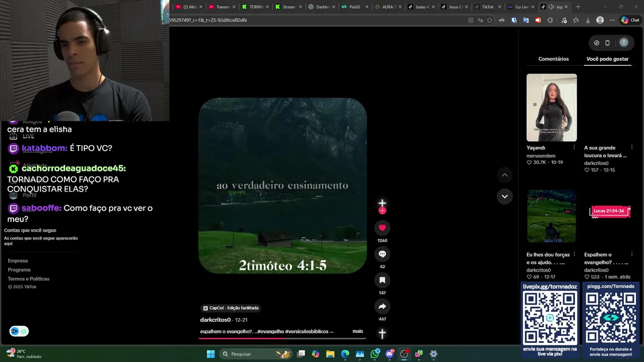Image resolution: width=644 pixels, height=362 pixels.
Task: Switch to the Jesus C browser tab
Action: point(454,7)
